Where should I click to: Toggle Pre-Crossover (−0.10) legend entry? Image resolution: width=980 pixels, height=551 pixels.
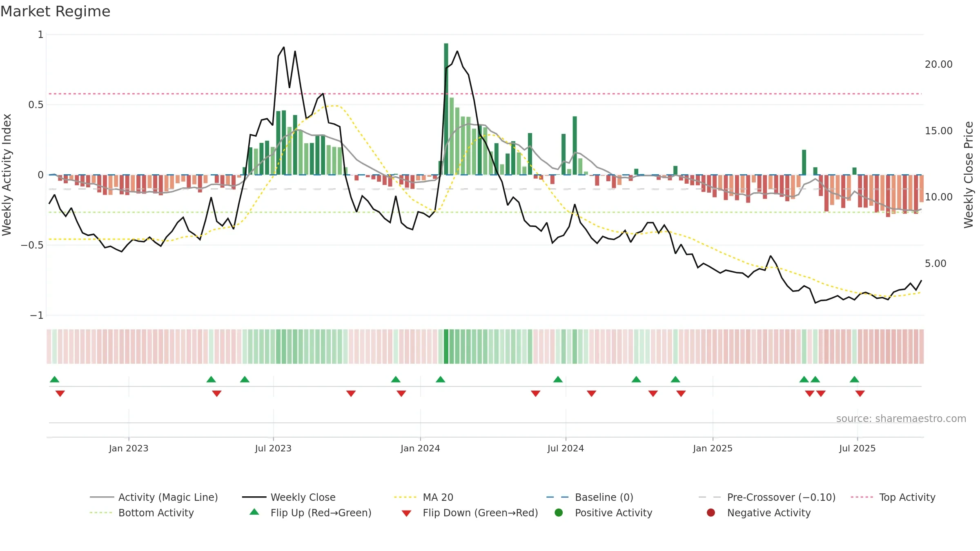click(767, 497)
